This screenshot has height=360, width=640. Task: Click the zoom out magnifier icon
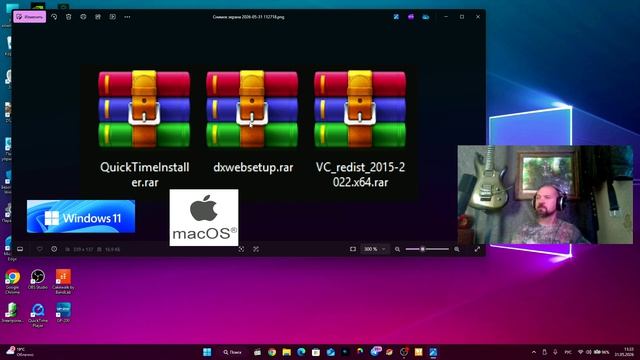pyautogui.click(x=397, y=249)
